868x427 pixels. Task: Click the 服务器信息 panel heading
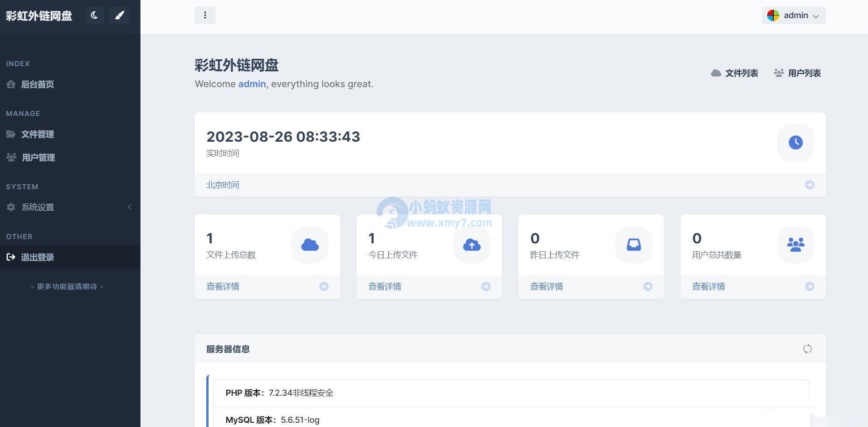coord(228,349)
